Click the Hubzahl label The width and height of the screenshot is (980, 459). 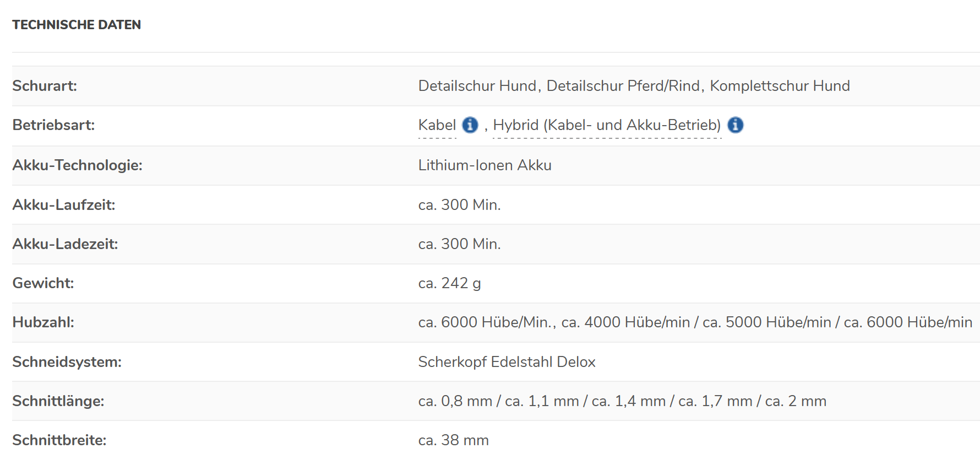(43, 322)
